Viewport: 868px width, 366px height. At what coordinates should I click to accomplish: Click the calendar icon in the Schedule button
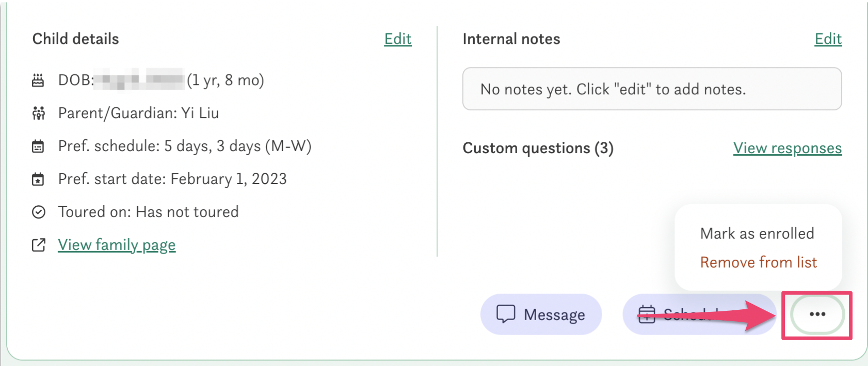[647, 314]
